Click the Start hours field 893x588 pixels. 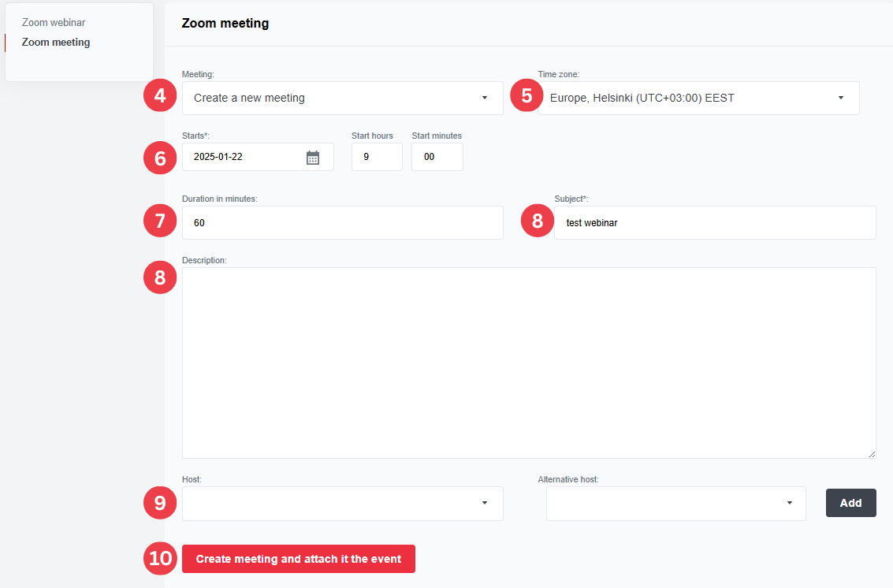click(x=377, y=157)
